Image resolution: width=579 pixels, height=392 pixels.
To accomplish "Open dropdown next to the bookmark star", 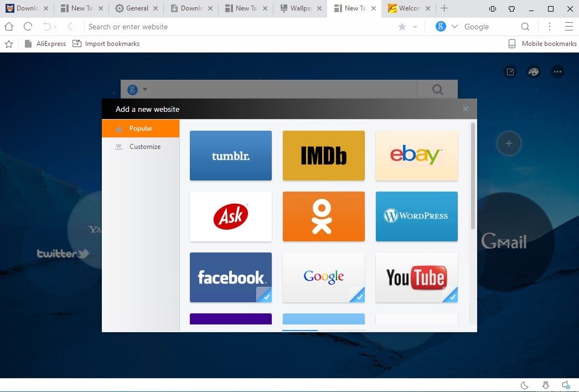I will 415,27.
